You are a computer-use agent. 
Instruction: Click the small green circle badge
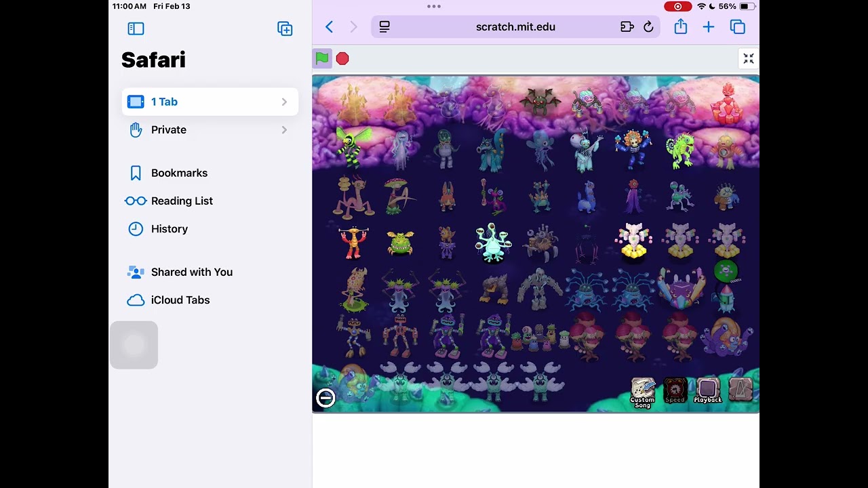[x=726, y=271]
